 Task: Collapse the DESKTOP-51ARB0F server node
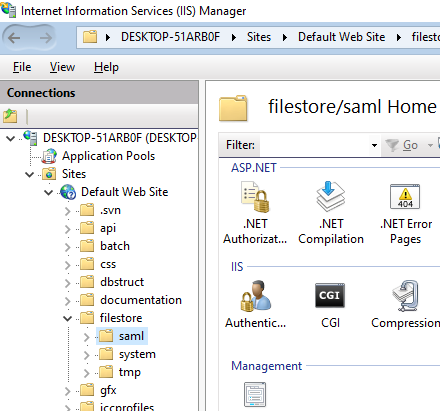[11, 138]
